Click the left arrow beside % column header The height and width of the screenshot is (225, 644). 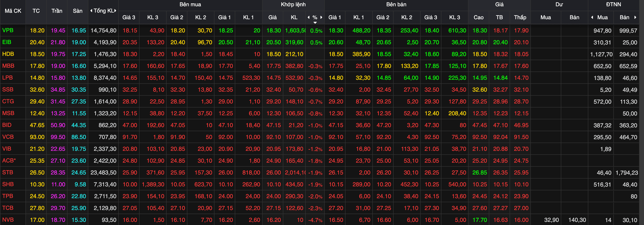pos(309,17)
